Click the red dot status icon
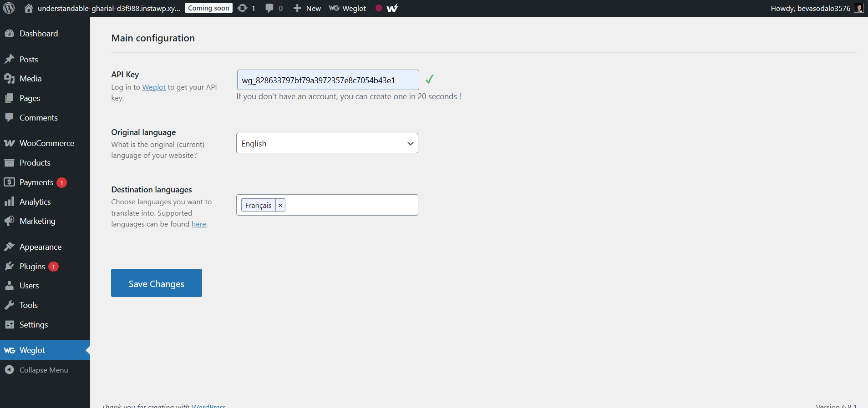The width and height of the screenshot is (868, 408). (379, 8)
